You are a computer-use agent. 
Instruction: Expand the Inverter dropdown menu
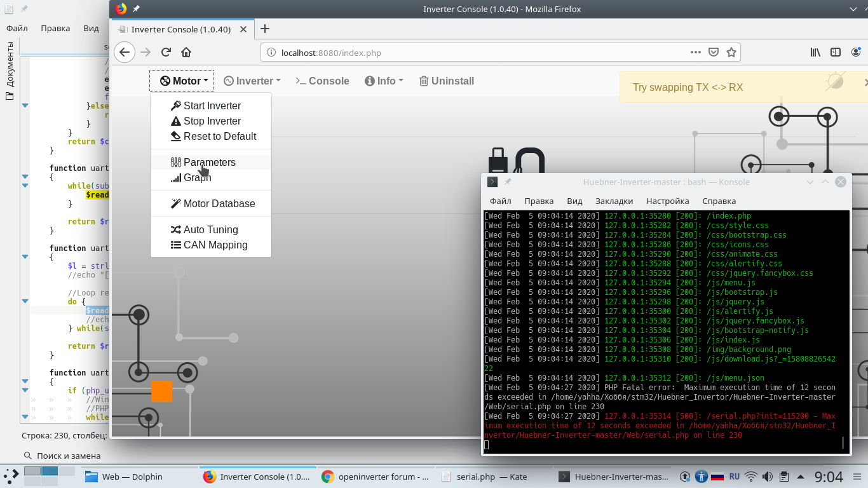coord(252,81)
